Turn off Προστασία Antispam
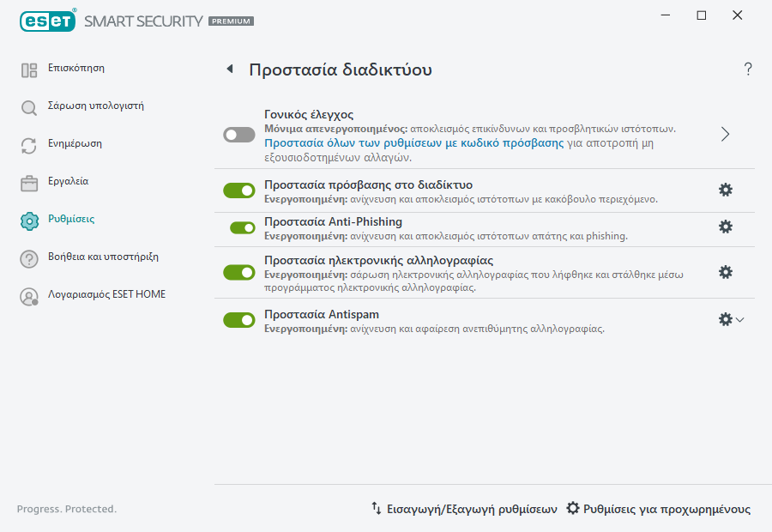Viewport: 772px width, 532px height. [238, 318]
